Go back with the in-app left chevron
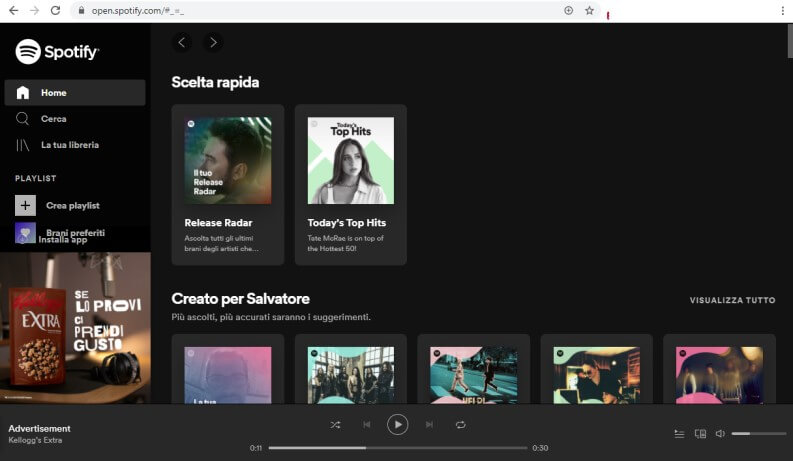The height and width of the screenshot is (461, 793). click(182, 42)
